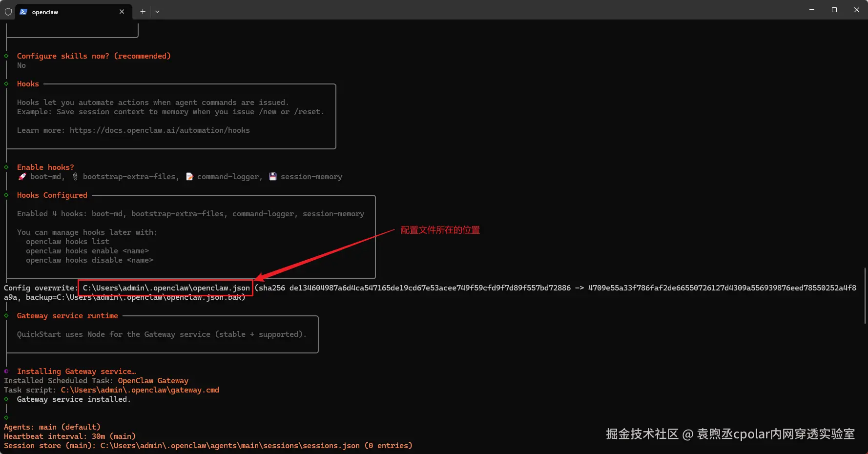
Task: Click 'openclaw hooks enable <name>' text
Action: pyautogui.click(x=87, y=251)
